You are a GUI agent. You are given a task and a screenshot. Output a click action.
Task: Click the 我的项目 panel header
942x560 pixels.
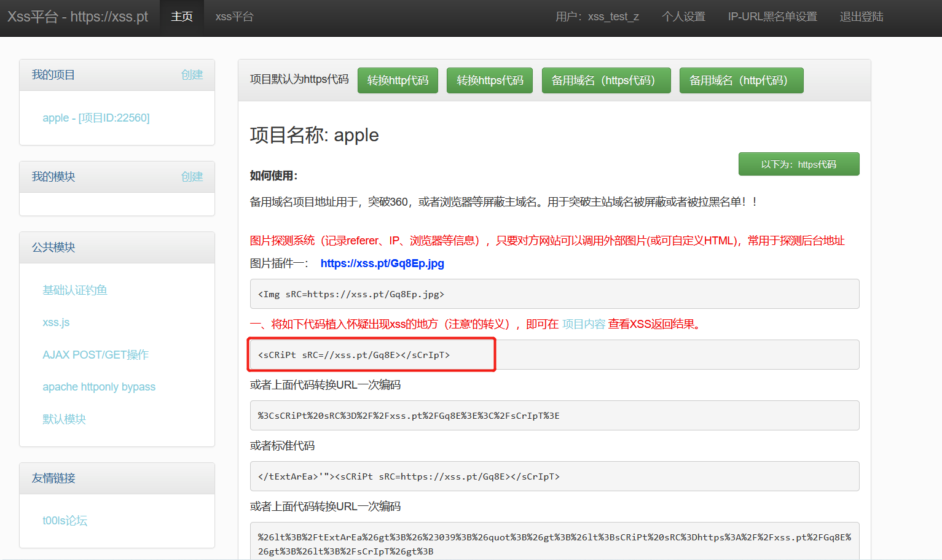117,75
